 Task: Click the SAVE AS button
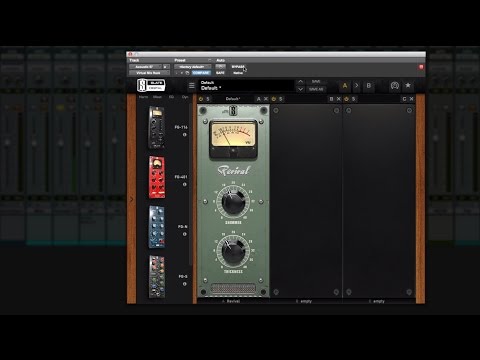point(316,89)
